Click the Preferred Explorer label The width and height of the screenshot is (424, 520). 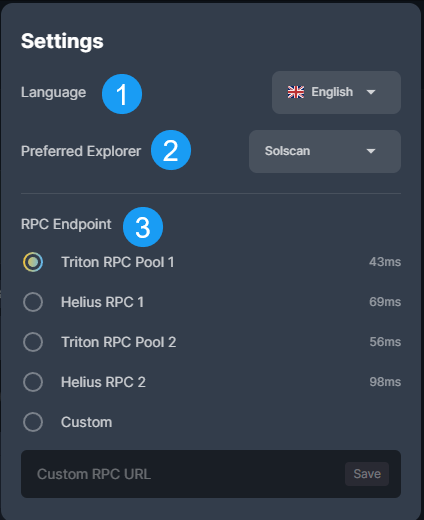click(x=81, y=151)
